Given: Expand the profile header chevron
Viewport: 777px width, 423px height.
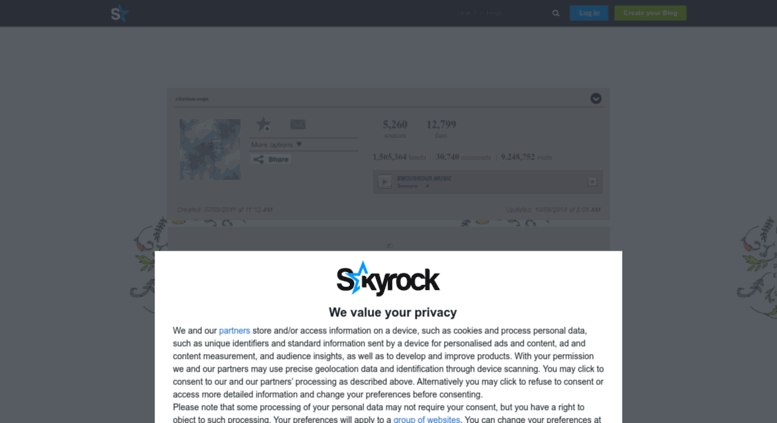Looking at the screenshot, I should coord(596,99).
